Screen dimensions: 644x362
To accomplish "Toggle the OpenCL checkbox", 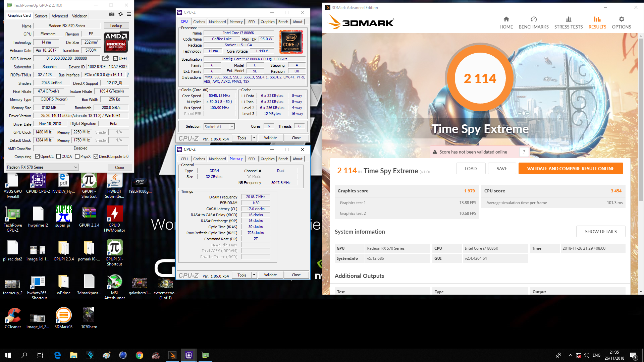I will [38, 157].
